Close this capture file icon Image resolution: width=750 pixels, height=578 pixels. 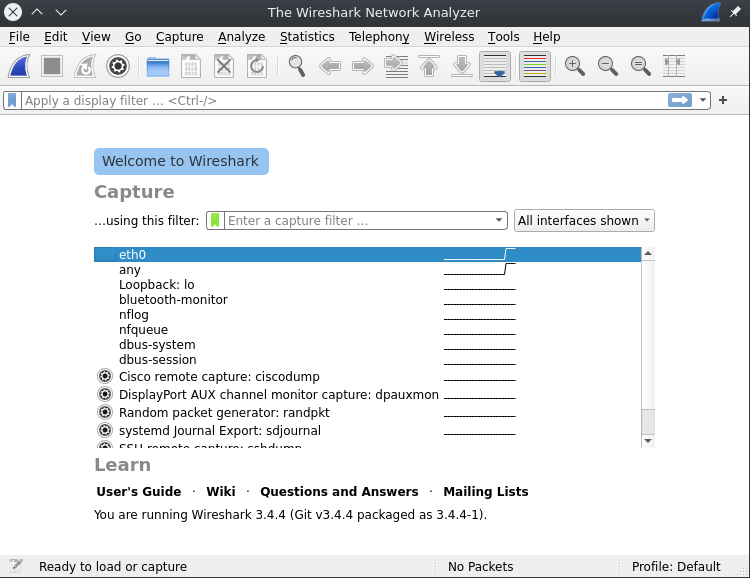click(x=224, y=66)
